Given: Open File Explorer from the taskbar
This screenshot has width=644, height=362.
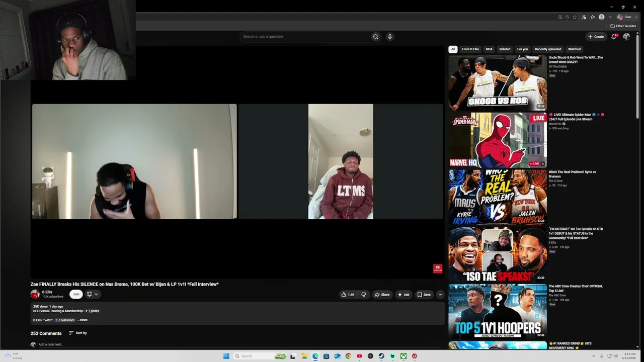Looking at the screenshot, I should (304, 356).
